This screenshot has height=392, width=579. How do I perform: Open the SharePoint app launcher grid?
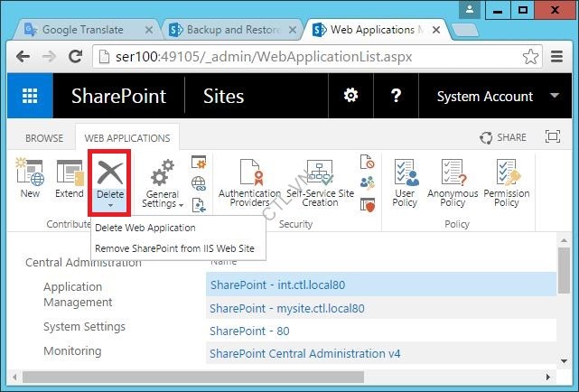[31, 97]
